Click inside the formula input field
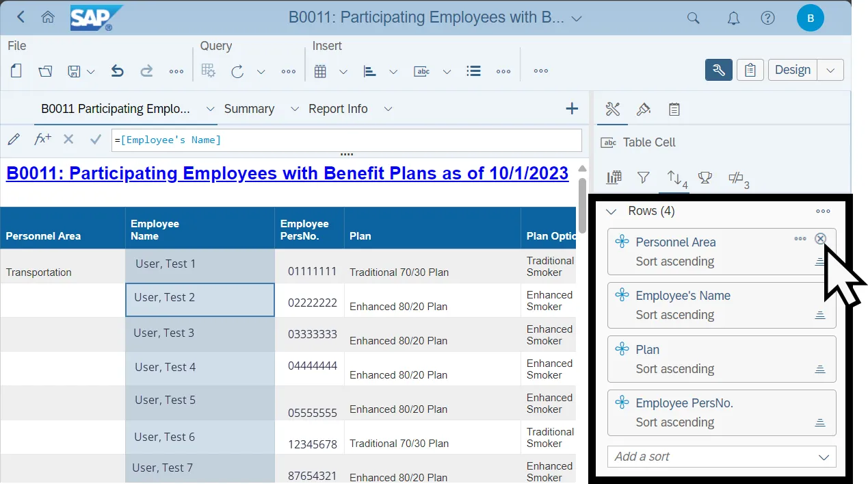868x484 pixels. [x=346, y=140]
